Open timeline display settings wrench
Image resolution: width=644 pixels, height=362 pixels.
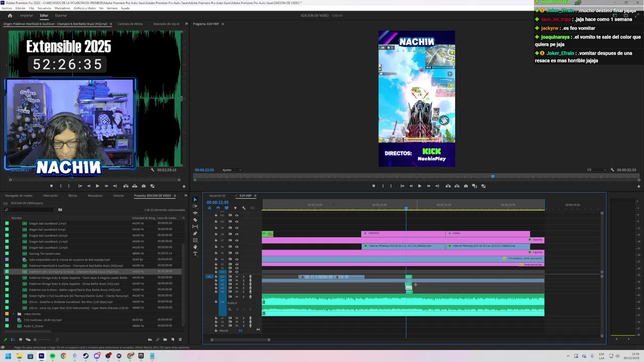[244, 208]
